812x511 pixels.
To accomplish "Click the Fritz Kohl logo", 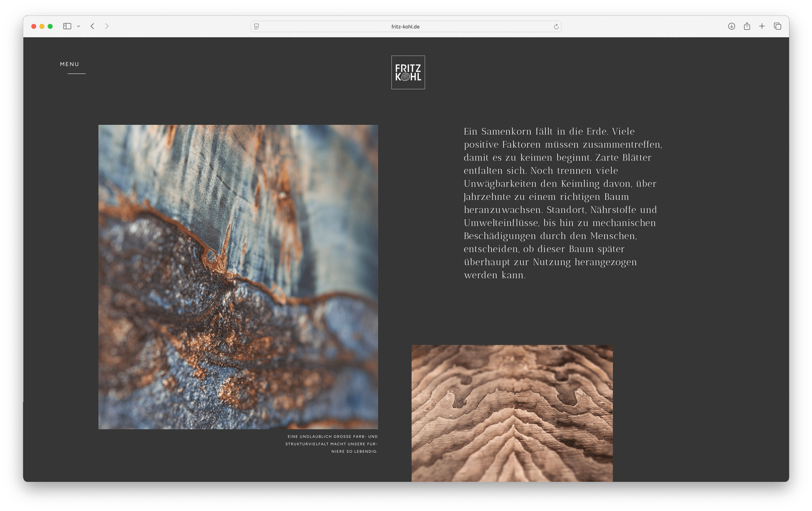I will click(408, 72).
